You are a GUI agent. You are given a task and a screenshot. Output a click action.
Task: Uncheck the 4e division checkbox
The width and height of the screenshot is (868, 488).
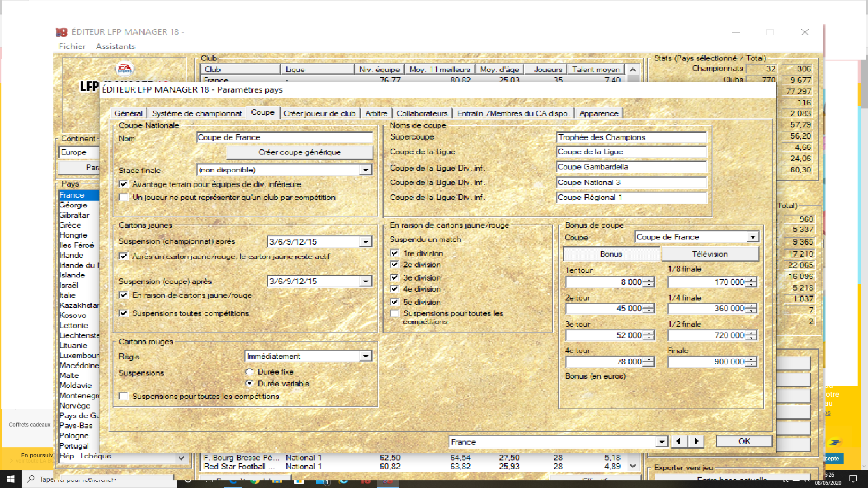tap(395, 289)
